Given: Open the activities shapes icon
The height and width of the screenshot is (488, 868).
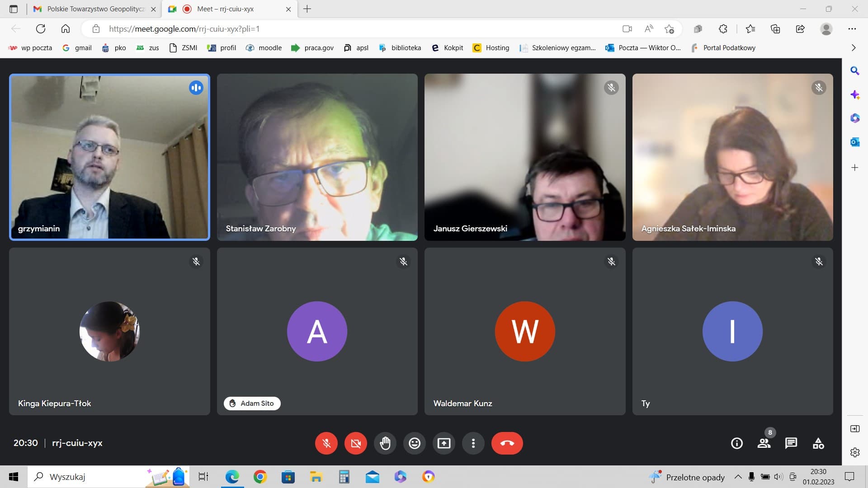Looking at the screenshot, I should pos(818,443).
